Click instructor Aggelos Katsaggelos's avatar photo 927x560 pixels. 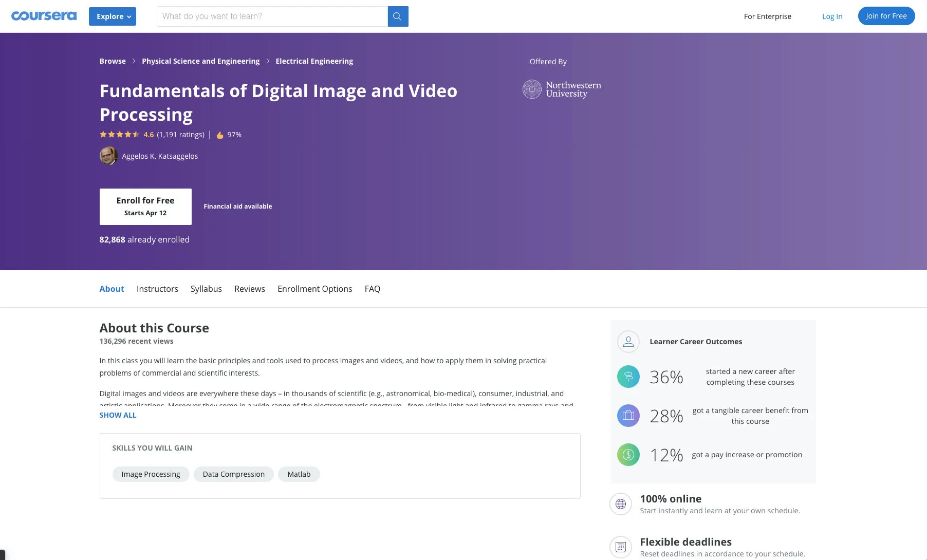tap(108, 156)
